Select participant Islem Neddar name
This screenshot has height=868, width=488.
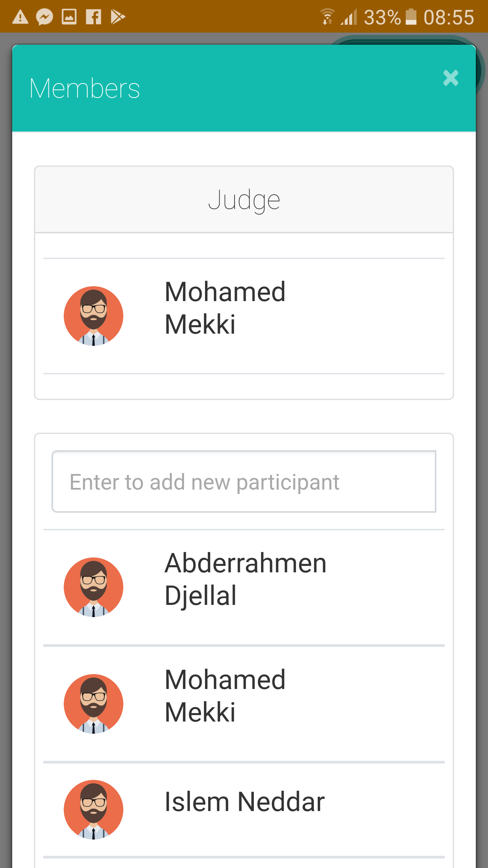click(x=245, y=802)
